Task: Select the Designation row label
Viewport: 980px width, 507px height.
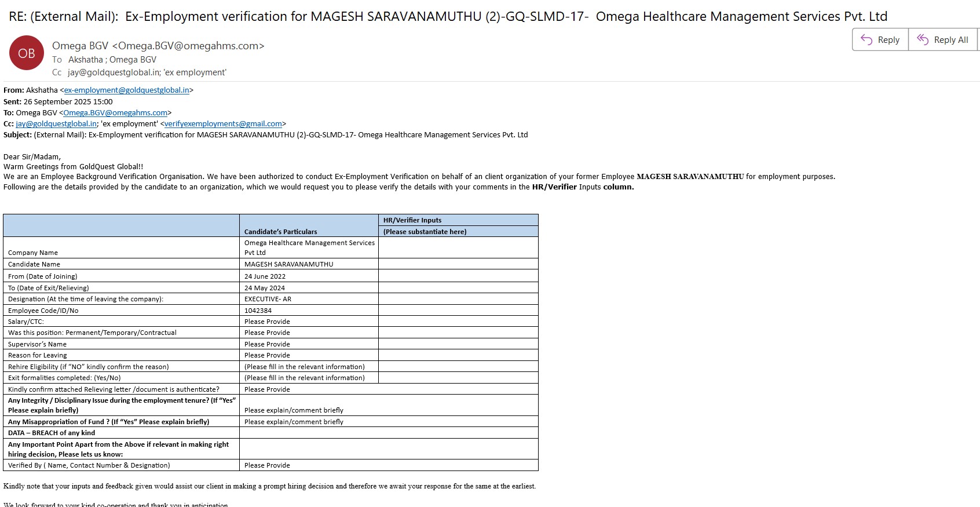Action: [x=86, y=299]
